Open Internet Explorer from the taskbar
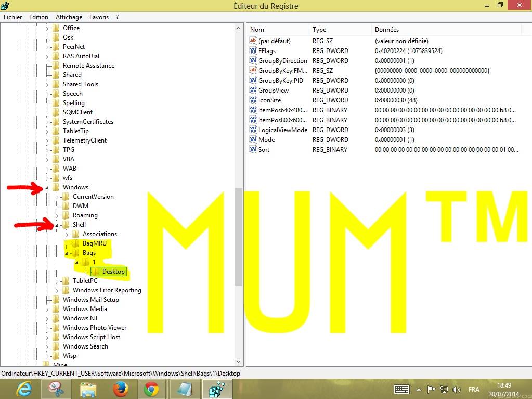 click(x=24, y=389)
